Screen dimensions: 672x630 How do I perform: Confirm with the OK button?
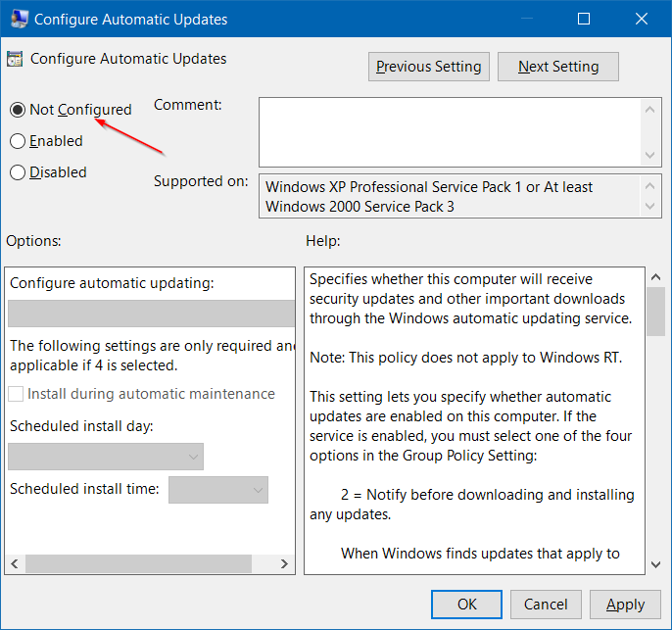click(466, 605)
